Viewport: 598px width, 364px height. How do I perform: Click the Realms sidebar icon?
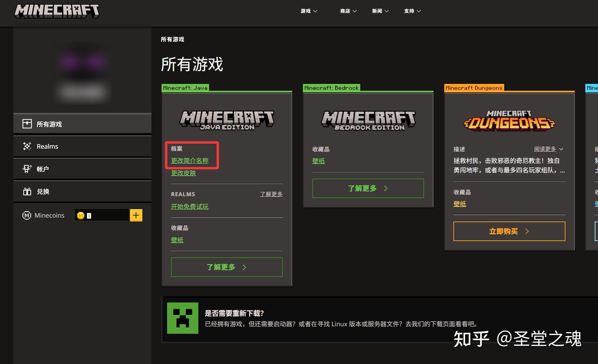click(27, 146)
